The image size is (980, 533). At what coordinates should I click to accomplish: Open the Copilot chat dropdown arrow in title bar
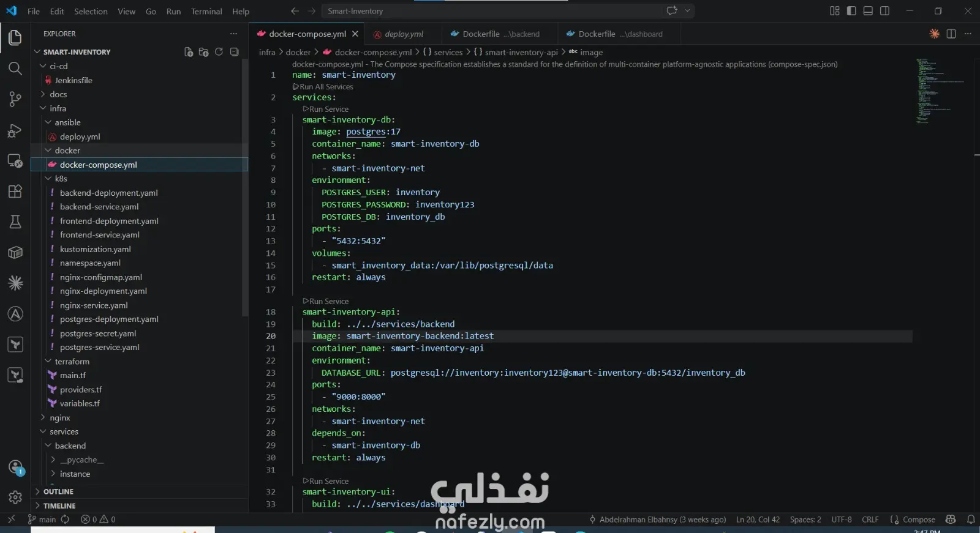[x=687, y=10]
